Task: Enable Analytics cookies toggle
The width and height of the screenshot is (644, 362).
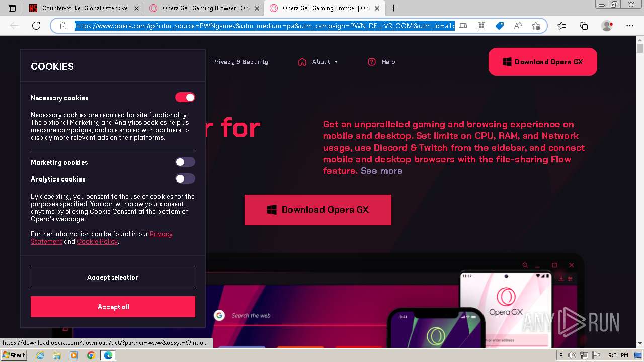Action: pyautogui.click(x=185, y=178)
